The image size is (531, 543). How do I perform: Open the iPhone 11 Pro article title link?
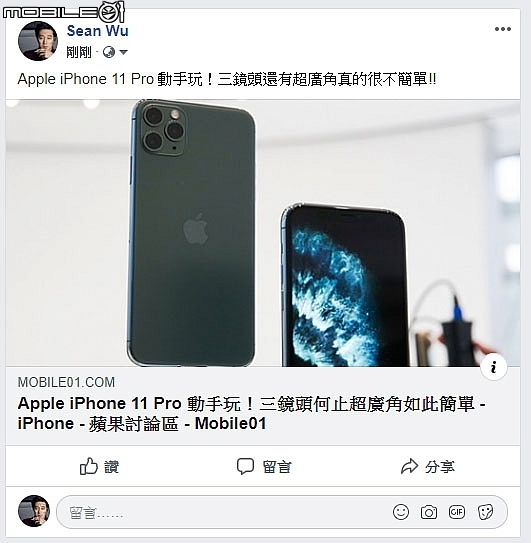(x=251, y=413)
